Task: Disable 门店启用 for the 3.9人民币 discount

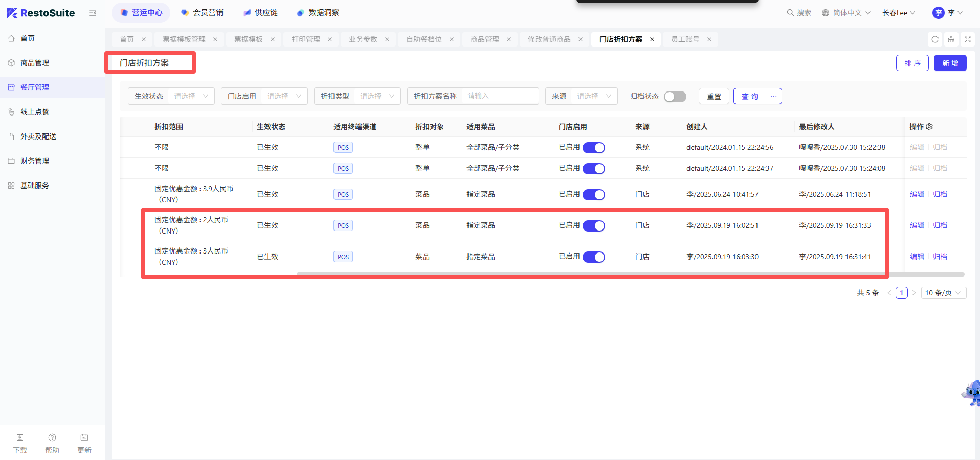Action: click(593, 195)
